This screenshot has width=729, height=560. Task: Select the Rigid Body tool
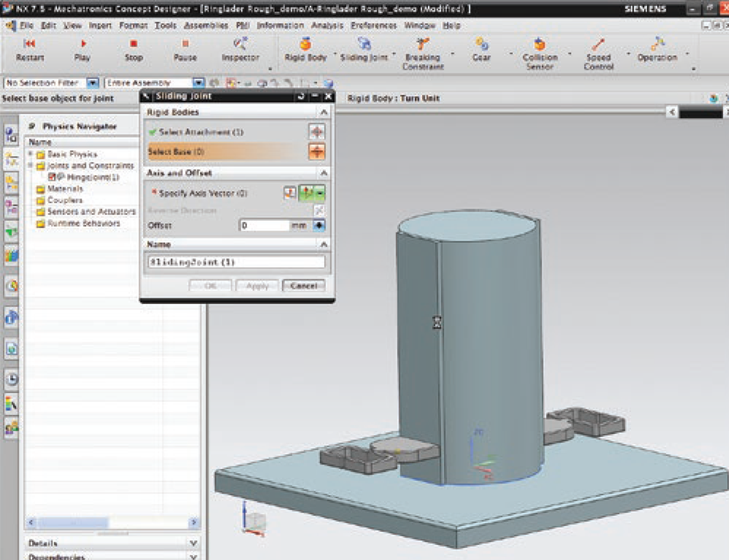[305, 50]
